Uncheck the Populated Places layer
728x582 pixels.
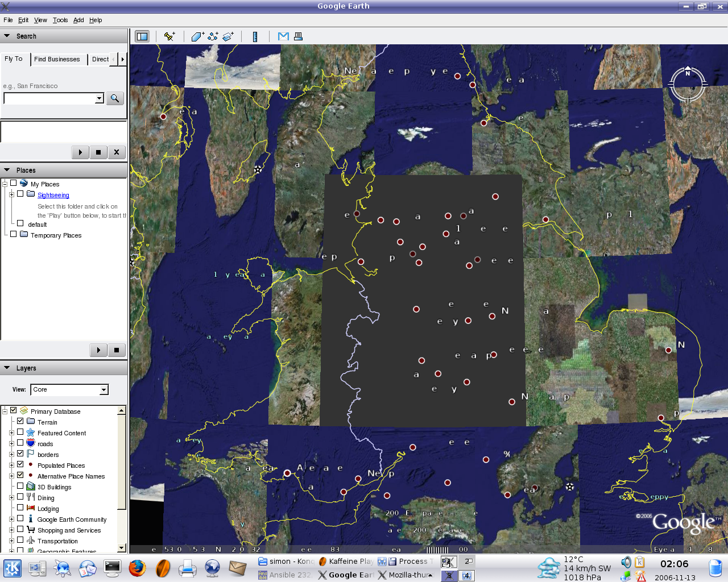20,464
